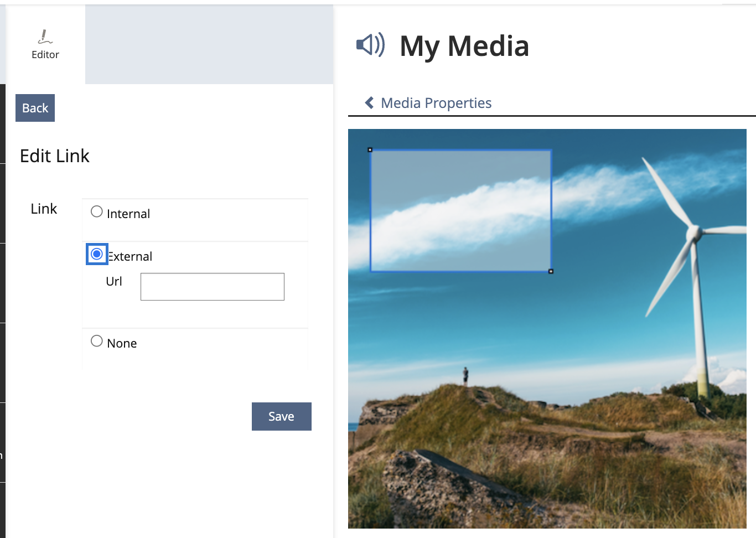Click the None option label text
756x538 pixels.
click(122, 344)
